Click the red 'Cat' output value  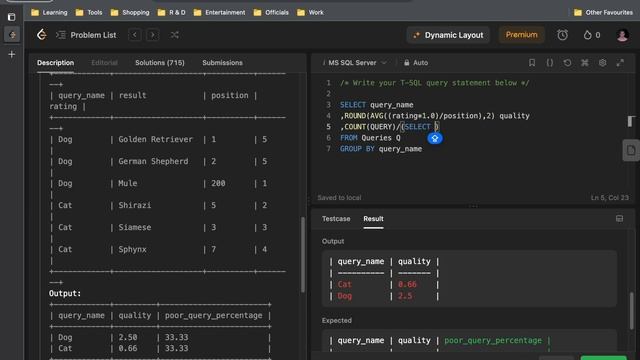click(x=344, y=284)
